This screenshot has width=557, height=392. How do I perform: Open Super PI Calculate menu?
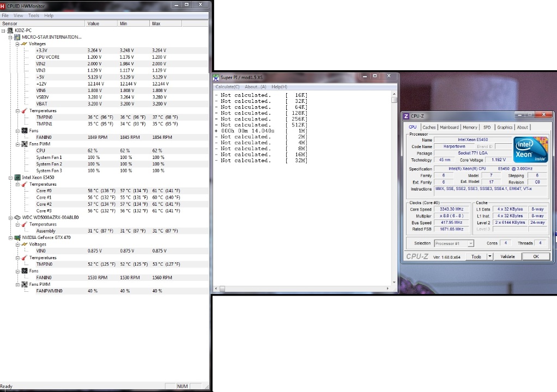[x=227, y=87]
